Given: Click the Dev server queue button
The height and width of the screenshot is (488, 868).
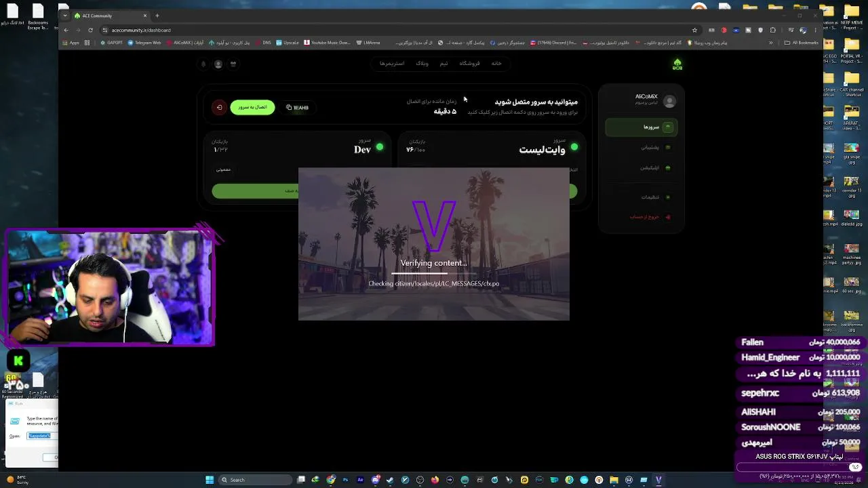Looking at the screenshot, I should pyautogui.click(x=254, y=191).
